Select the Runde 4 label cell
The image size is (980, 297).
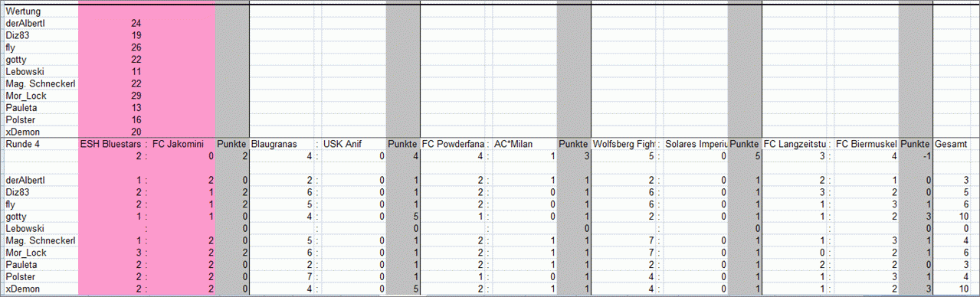point(40,144)
